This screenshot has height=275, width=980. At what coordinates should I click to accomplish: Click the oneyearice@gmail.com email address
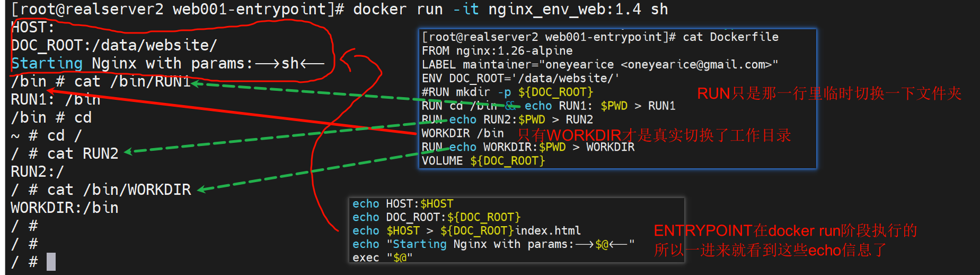(x=696, y=65)
